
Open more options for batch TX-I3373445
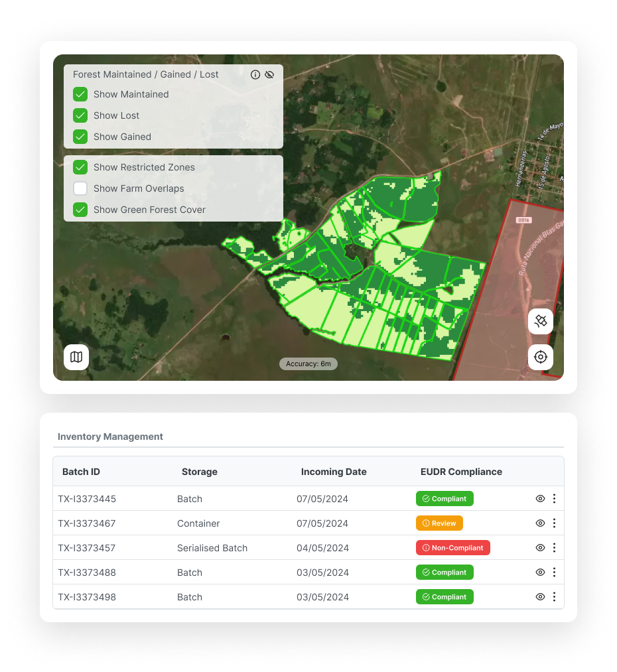[554, 499]
